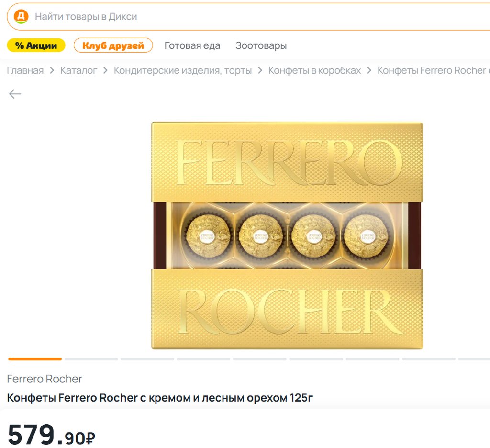Open the Готовая еда category

(192, 45)
